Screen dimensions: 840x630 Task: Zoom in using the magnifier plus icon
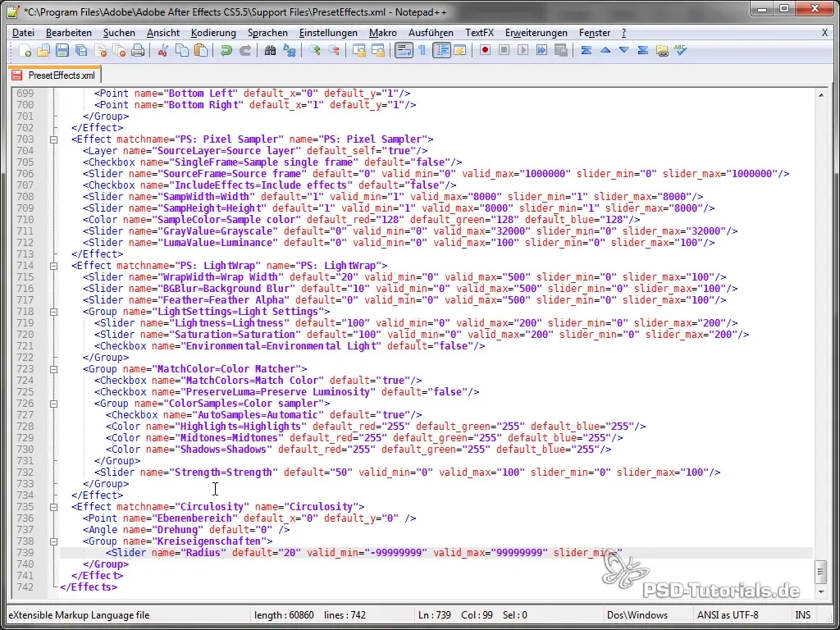click(x=315, y=51)
